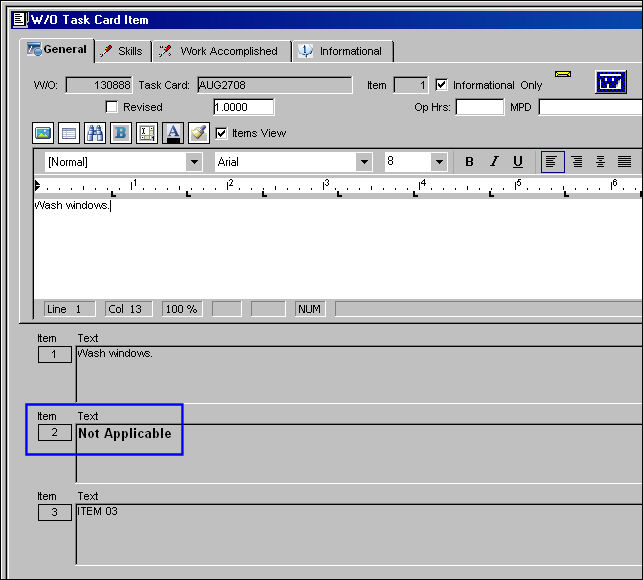Align text left
Viewport: 643px width, 580px height.
(x=552, y=162)
